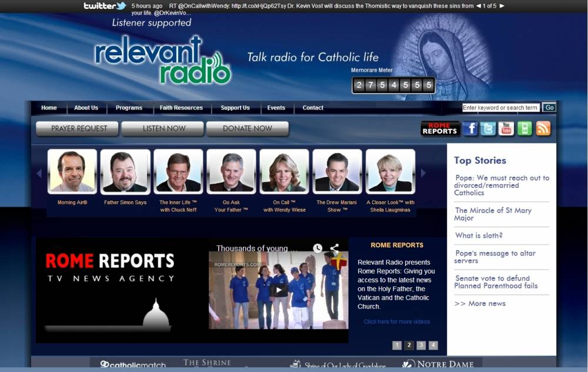
Task: Click the Rome Reports logo icon
Action: tap(440, 128)
